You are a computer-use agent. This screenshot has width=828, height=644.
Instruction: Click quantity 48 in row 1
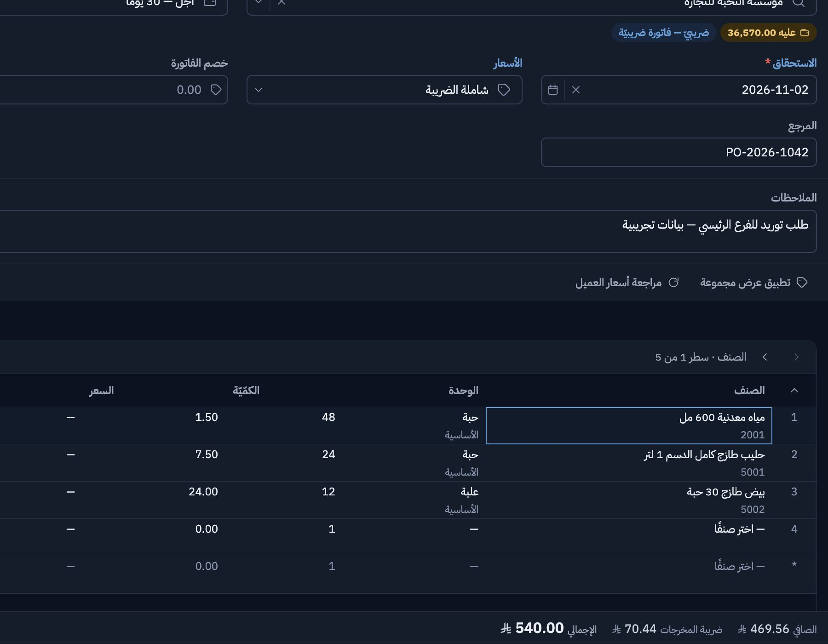click(x=328, y=417)
